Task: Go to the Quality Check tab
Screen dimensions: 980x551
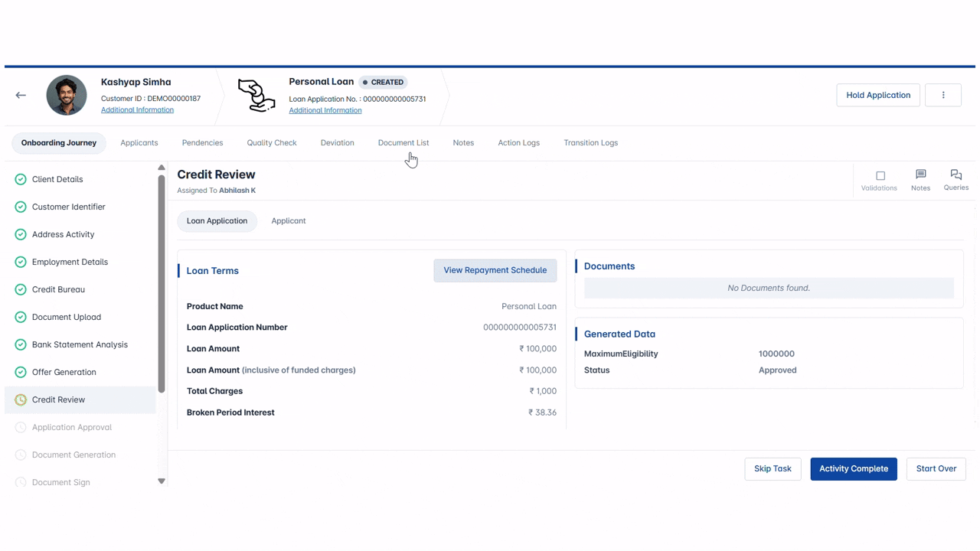Action: [272, 142]
